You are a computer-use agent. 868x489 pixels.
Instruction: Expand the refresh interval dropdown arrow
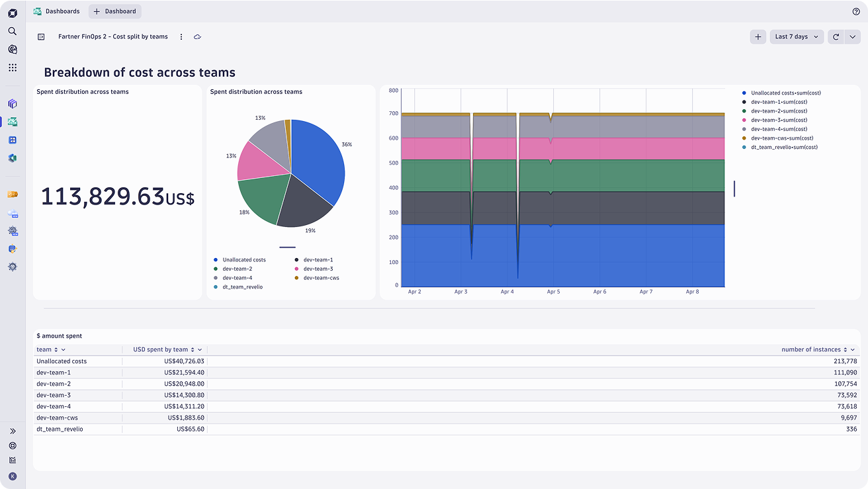click(x=852, y=37)
